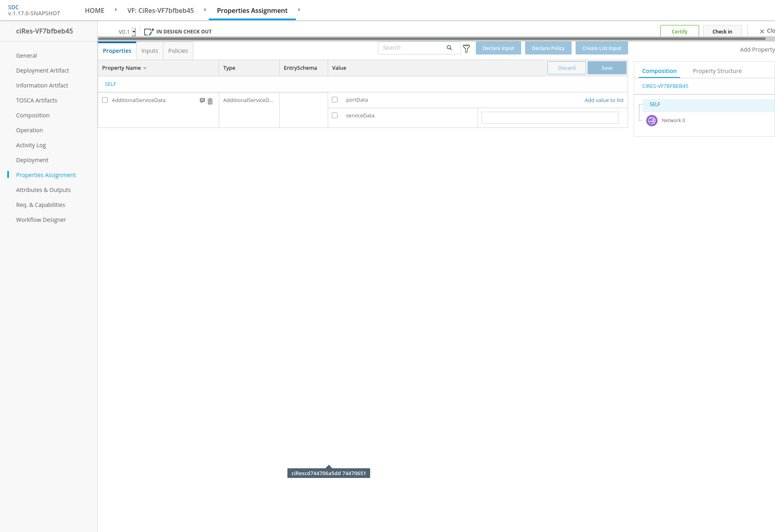Click the Network 0 purple icon
The width and height of the screenshot is (775, 532).
[651, 121]
